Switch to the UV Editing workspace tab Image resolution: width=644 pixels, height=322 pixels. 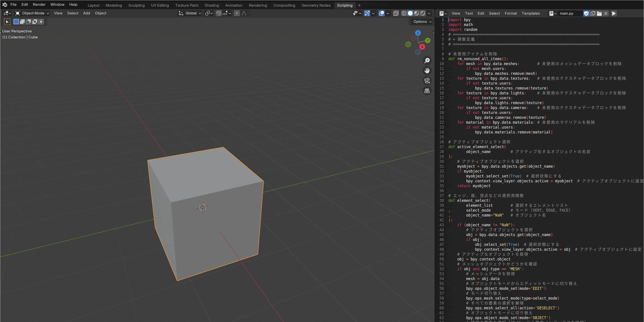tap(160, 5)
